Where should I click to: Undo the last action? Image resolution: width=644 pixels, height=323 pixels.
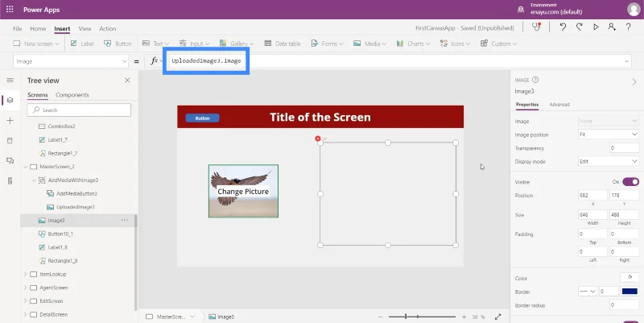tap(563, 27)
